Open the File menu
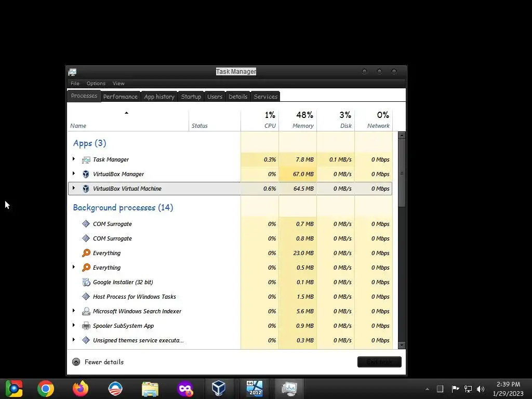 [75, 84]
